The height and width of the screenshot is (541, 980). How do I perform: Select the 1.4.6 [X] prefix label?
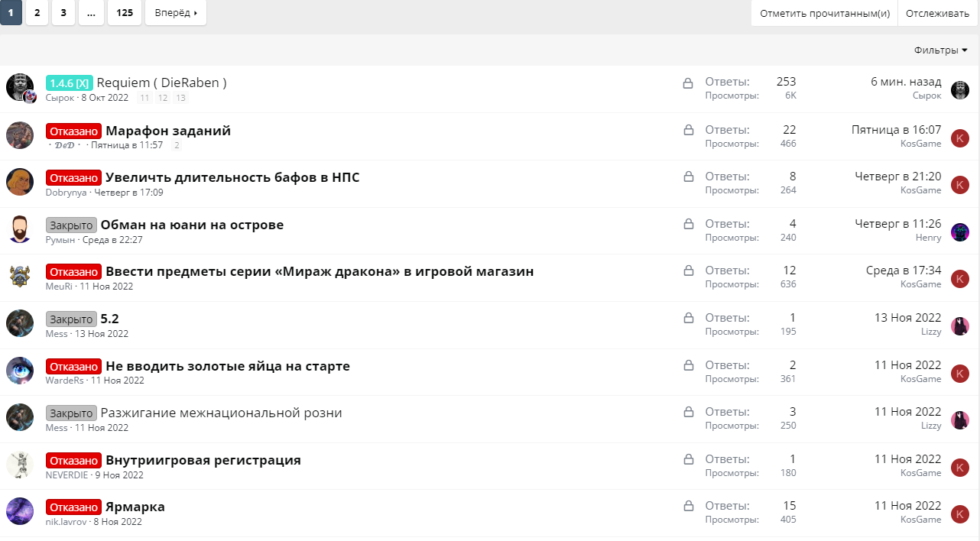tap(70, 83)
